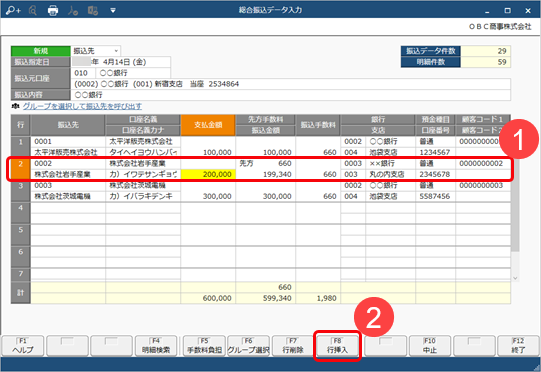Click the ××銀行 bank name cell
This screenshot has height=372, width=541.
click(390, 164)
